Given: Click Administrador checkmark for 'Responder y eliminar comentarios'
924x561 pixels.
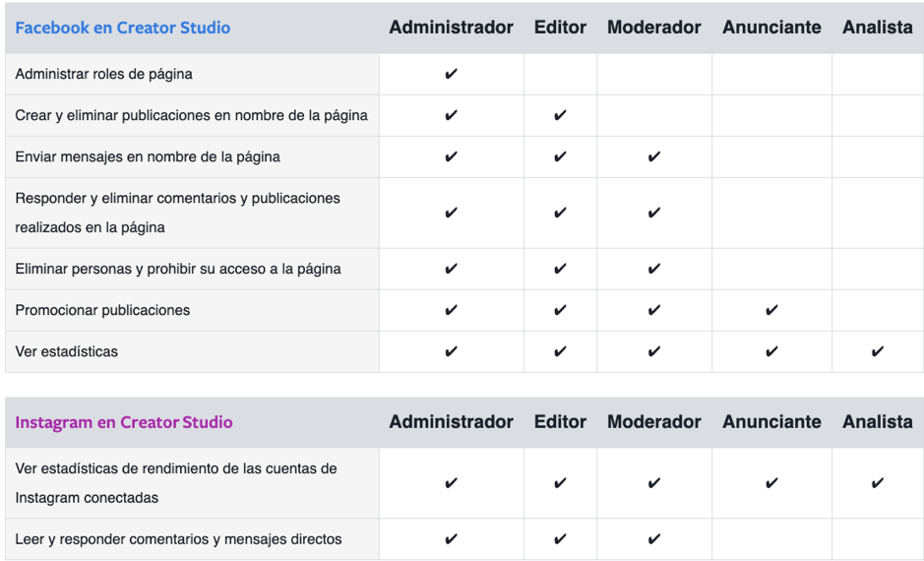Looking at the screenshot, I should (451, 213).
